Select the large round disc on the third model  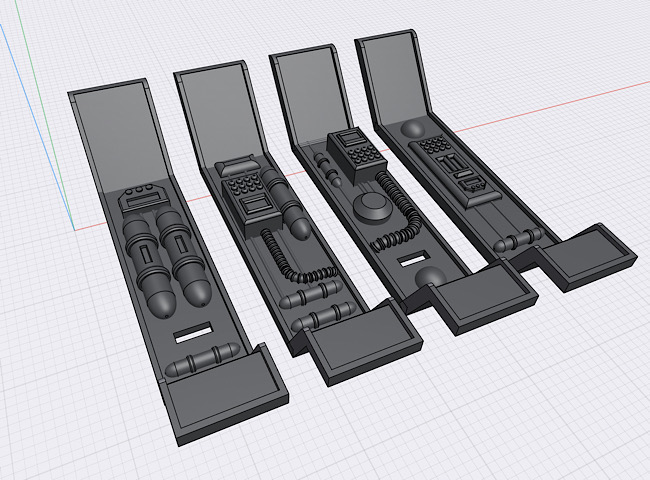click(372, 210)
